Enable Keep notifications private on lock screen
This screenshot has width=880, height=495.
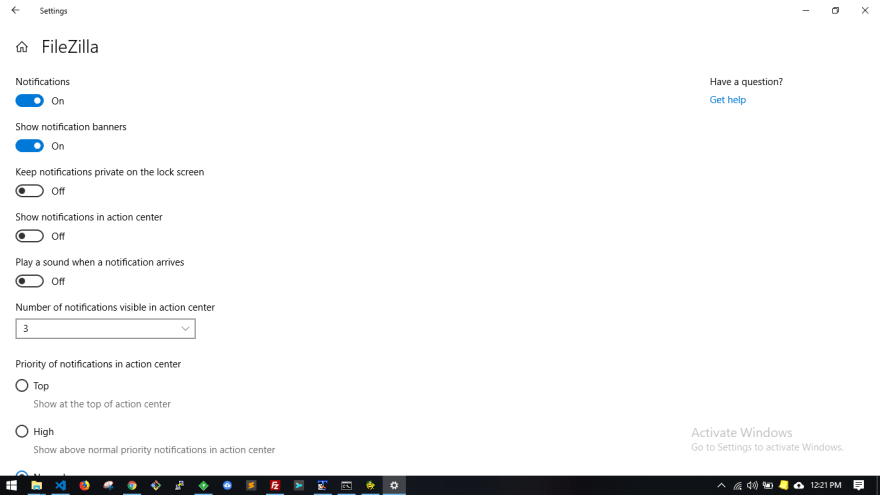[x=29, y=191]
